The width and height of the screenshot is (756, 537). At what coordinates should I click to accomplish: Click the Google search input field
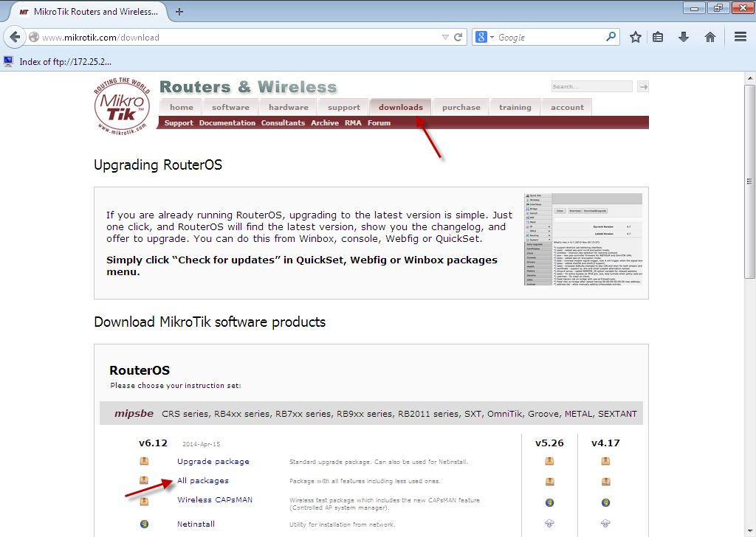(551, 37)
